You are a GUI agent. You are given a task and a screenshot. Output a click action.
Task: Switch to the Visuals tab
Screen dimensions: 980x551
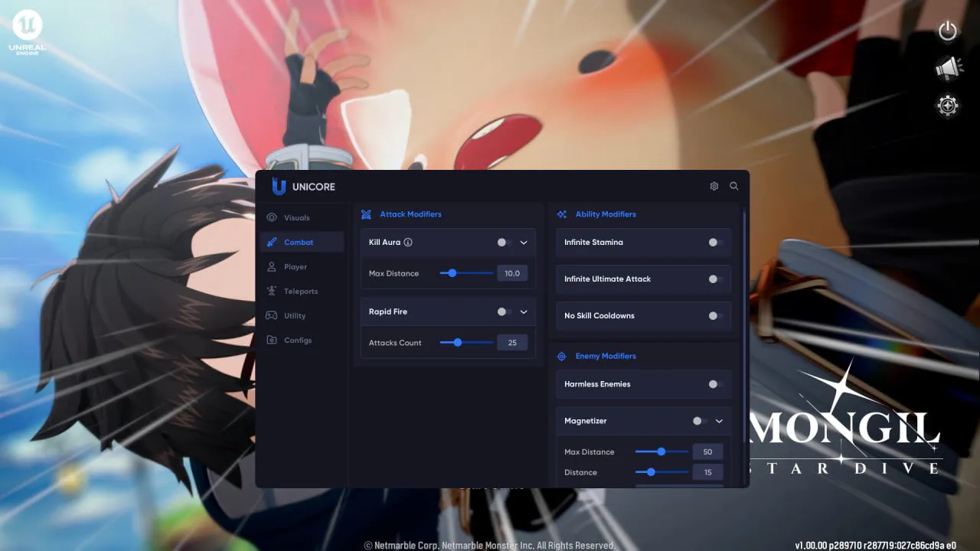(296, 218)
